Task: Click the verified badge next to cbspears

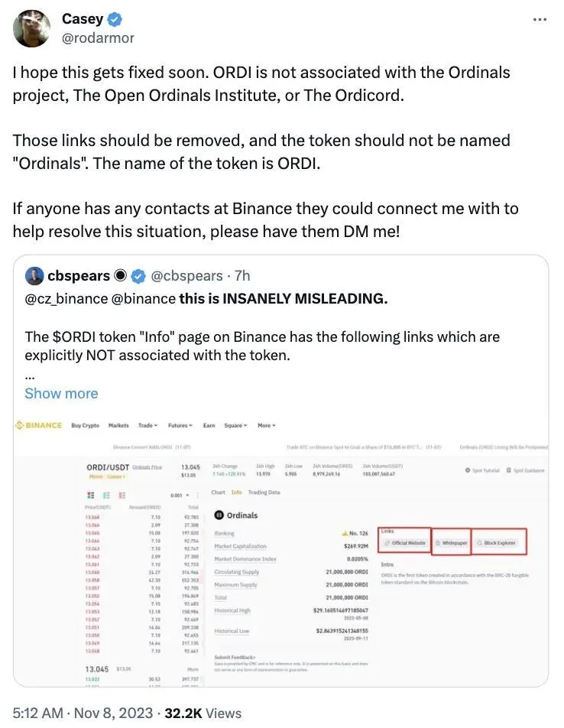Action: (138, 275)
